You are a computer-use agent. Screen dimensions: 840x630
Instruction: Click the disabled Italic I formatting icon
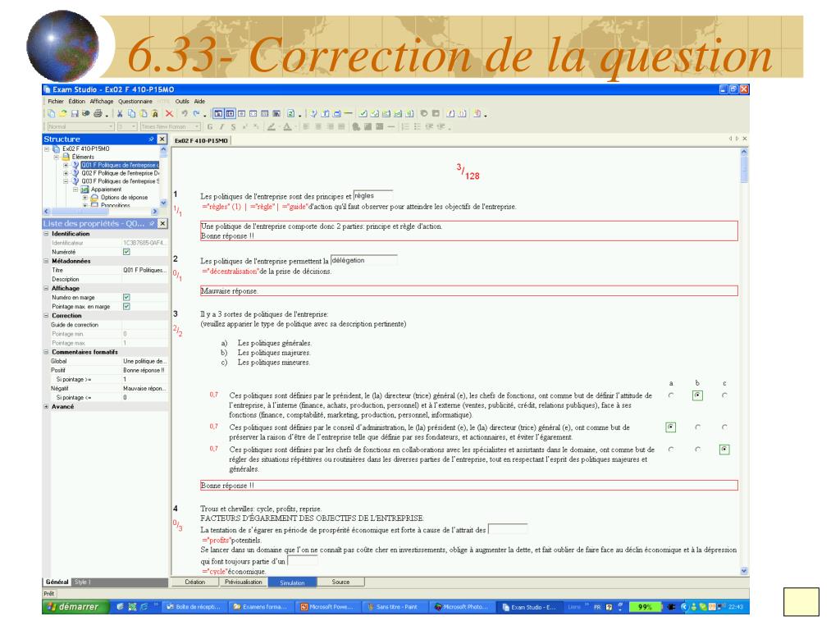click(x=221, y=127)
